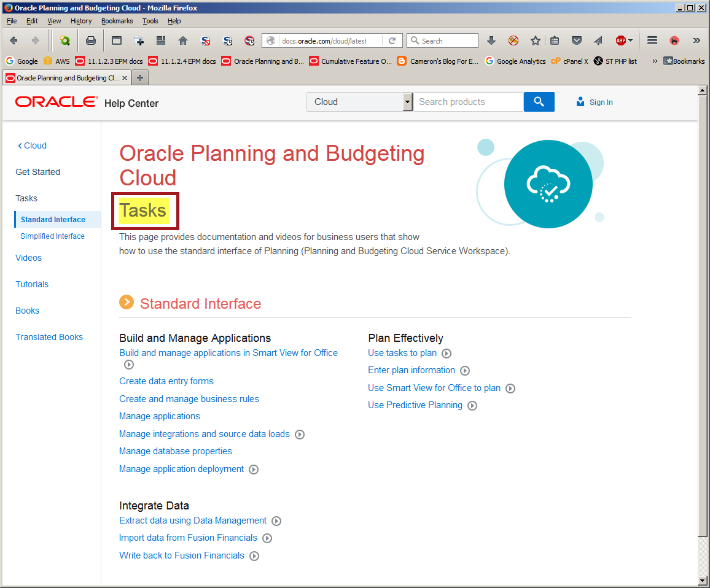
Task: Play video for Extract data using Data Management
Action: pyautogui.click(x=276, y=521)
